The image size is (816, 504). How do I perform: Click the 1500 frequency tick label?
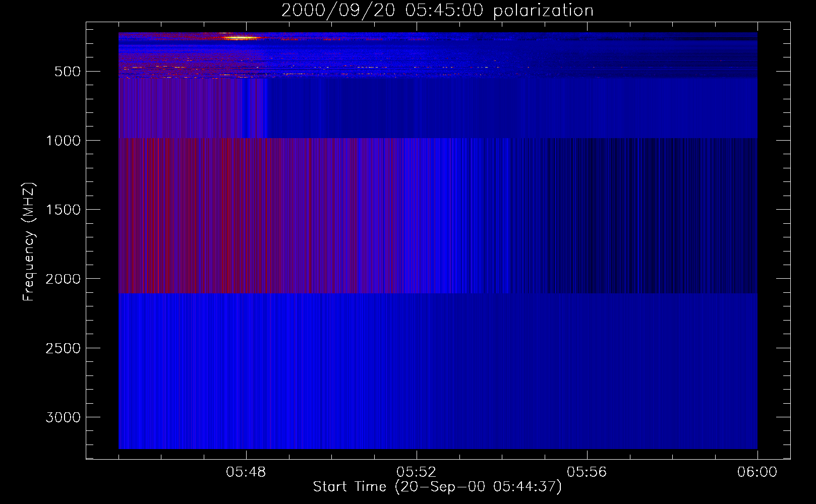[63, 210]
